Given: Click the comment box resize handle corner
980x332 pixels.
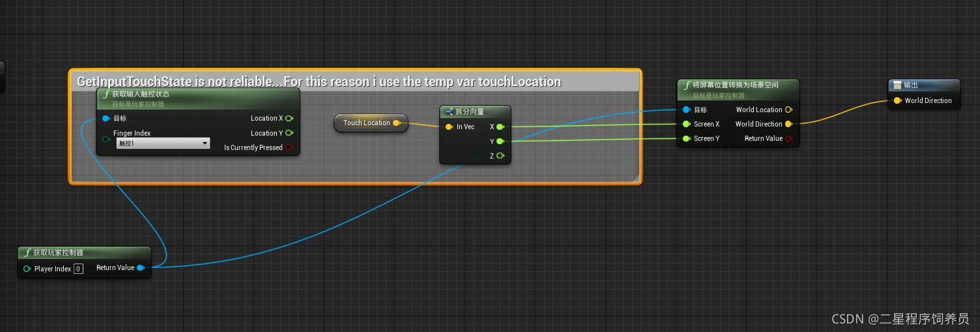Looking at the screenshot, I should pyautogui.click(x=637, y=178).
